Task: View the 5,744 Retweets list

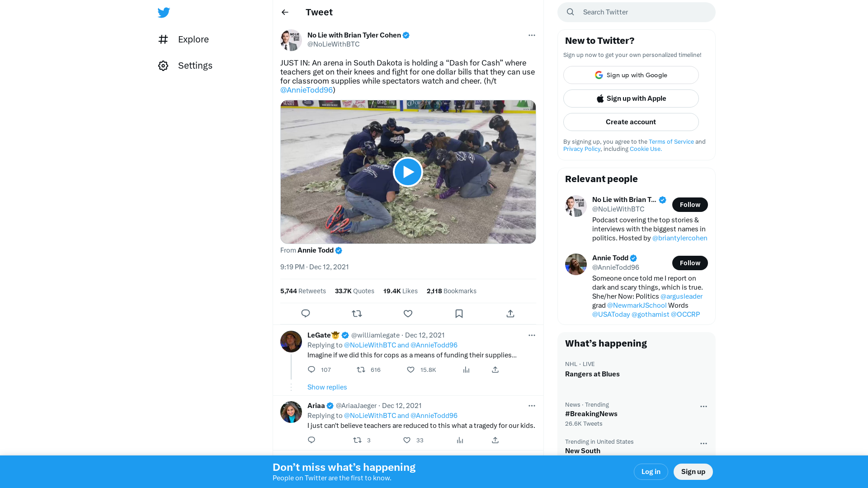Action: pyautogui.click(x=303, y=291)
